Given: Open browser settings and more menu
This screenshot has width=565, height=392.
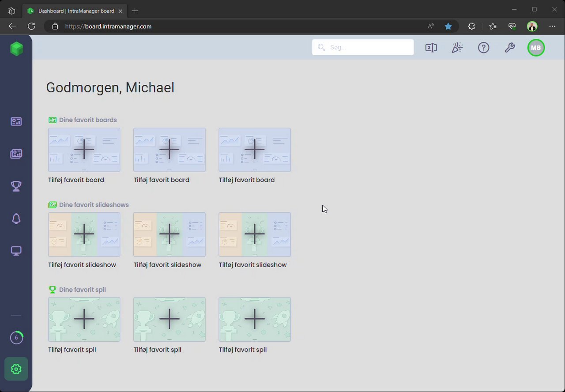Looking at the screenshot, I should (x=552, y=26).
